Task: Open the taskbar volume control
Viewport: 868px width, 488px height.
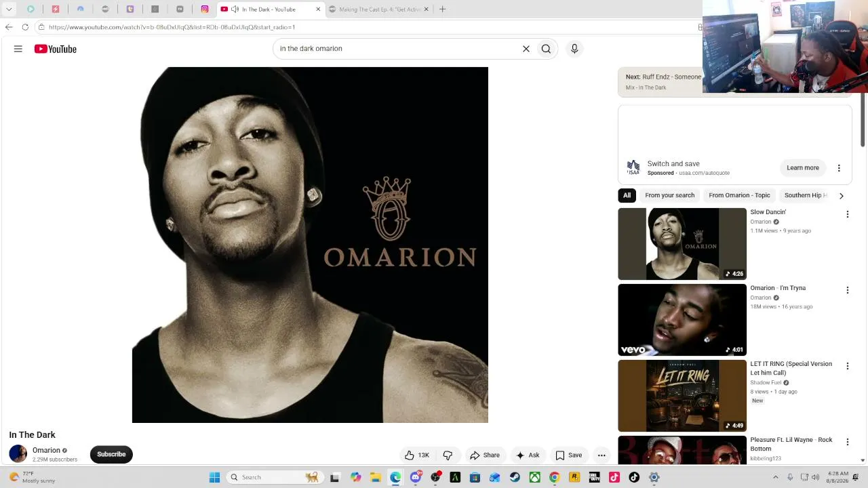Action: [x=815, y=477]
